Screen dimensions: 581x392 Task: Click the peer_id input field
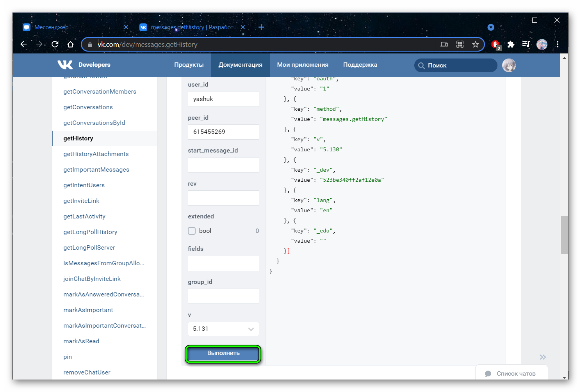pyautogui.click(x=223, y=132)
